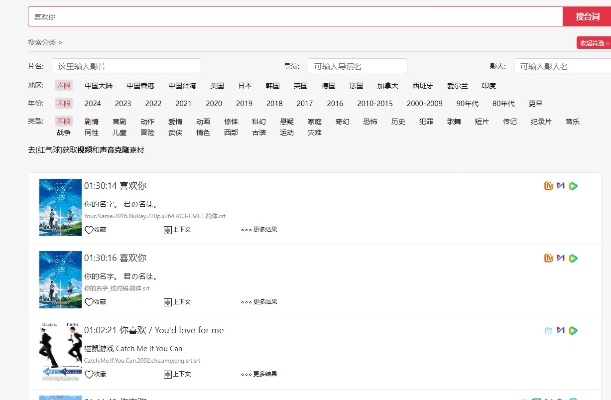Screen dimensions: 611x400
Task: Open the 红气球 video material link
Action: tap(86, 149)
